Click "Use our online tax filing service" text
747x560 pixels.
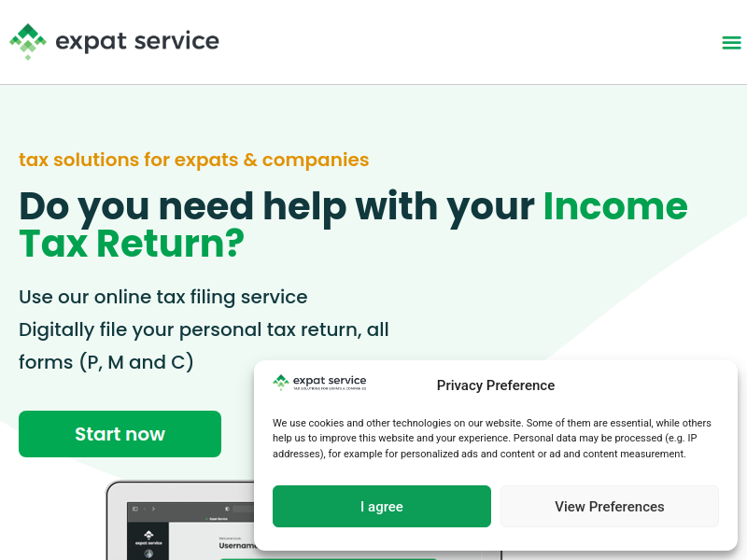click(162, 297)
